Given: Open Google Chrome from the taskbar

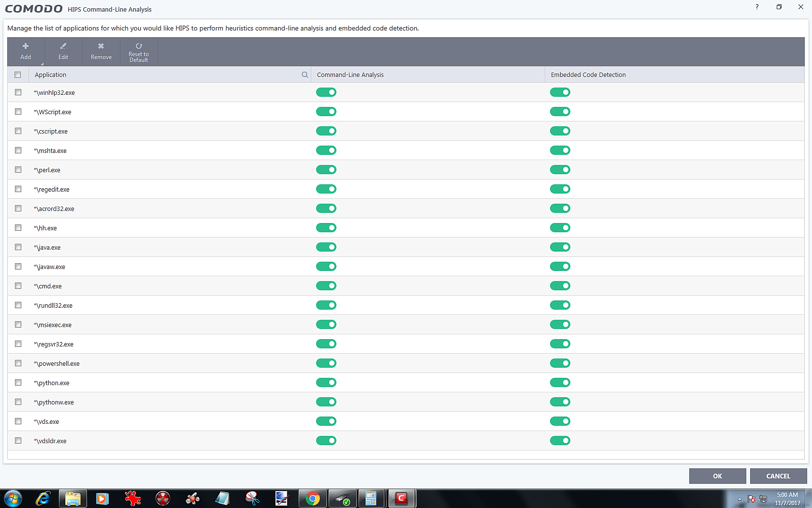Looking at the screenshot, I should [x=313, y=498].
